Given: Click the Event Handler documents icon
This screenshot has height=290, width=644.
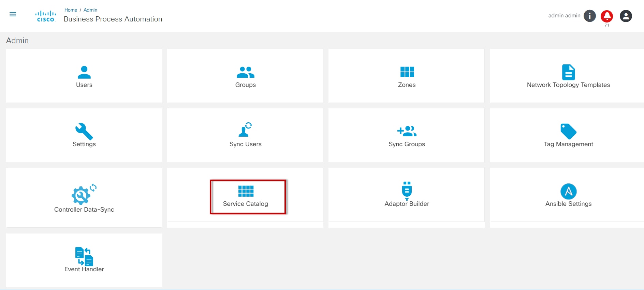Looking at the screenshot, I should [x=84, y=256].
